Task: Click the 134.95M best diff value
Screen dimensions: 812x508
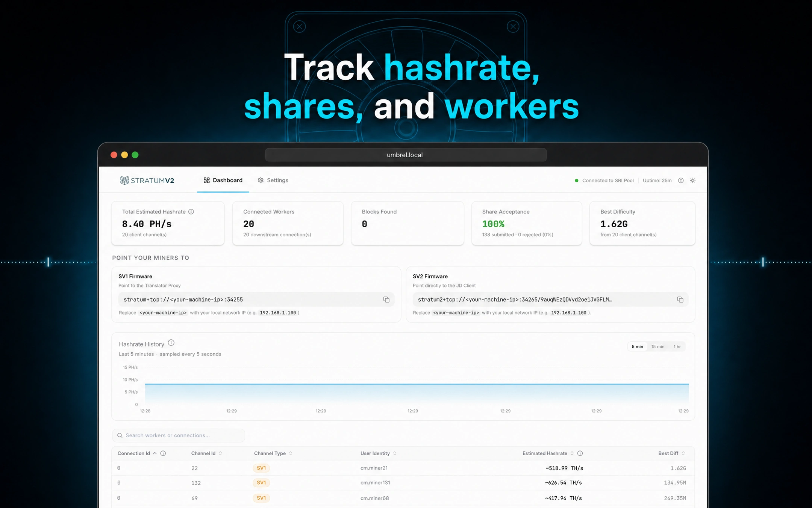Action: tap(675, 483)
